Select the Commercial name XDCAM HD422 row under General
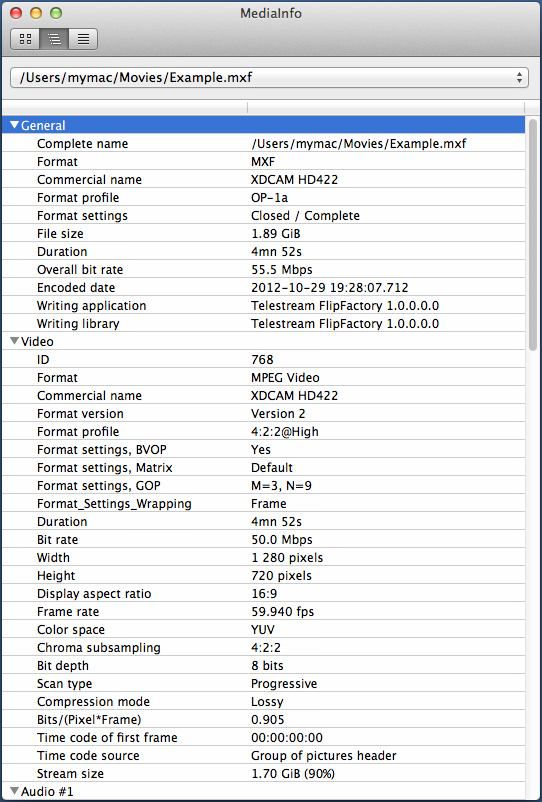Screen dimensions: 542x802 263,180
